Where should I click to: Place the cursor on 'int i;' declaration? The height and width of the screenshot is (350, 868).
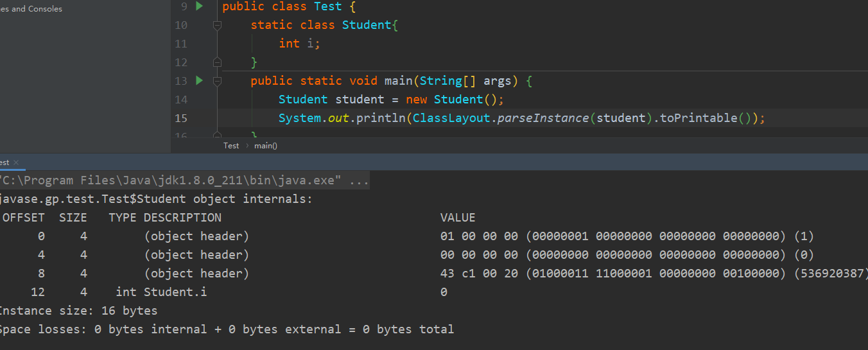(299, 44)
